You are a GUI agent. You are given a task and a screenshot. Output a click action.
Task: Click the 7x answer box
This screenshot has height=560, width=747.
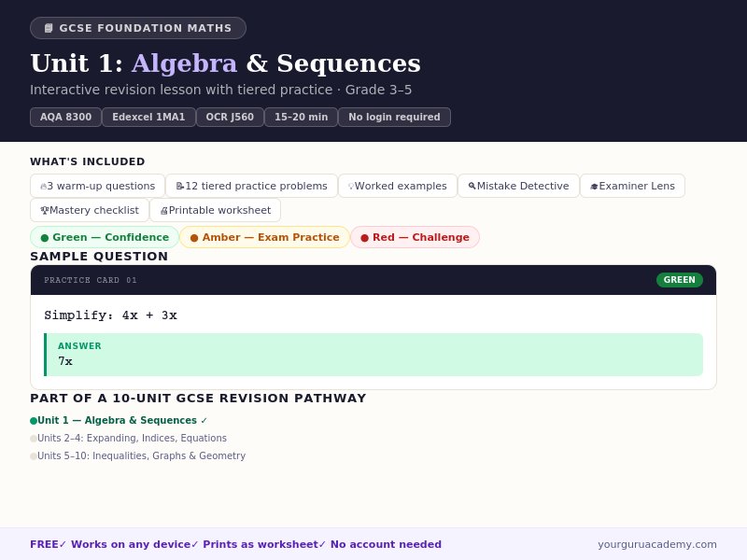[x=373, y=355]
